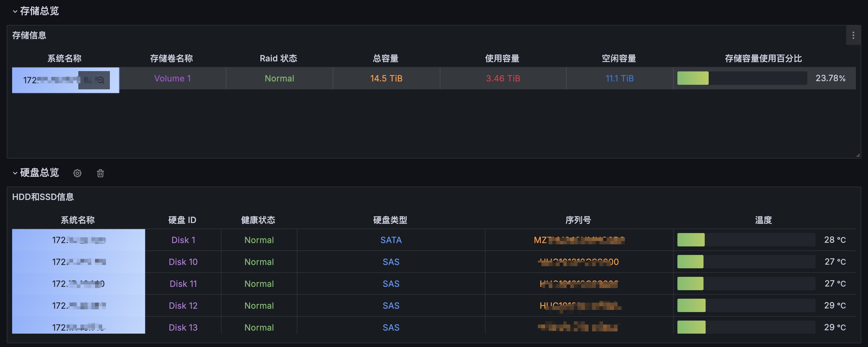Sort by 总容量 column header
Viewport: 868px width, 347px height.
point(385,58)
